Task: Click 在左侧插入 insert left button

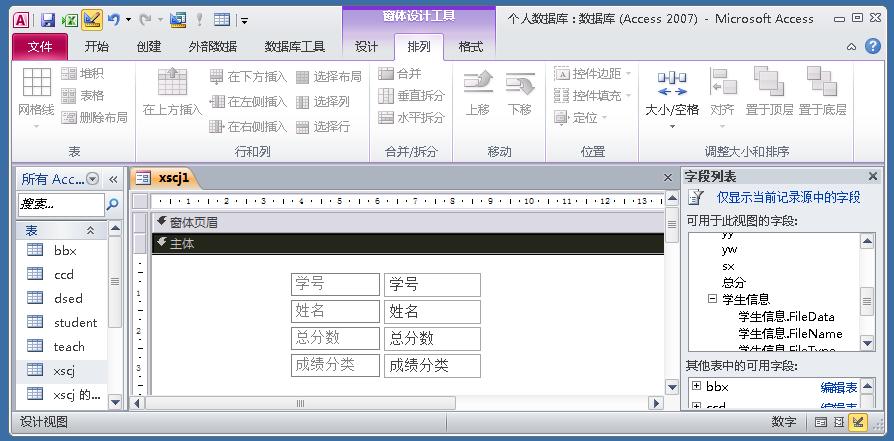Action: [248, 102]
